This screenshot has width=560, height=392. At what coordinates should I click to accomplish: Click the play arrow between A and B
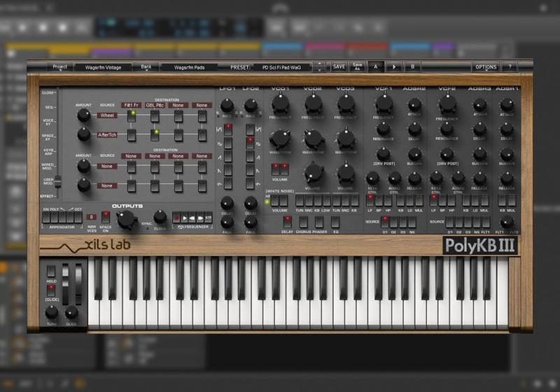click(x=394, y=67)
